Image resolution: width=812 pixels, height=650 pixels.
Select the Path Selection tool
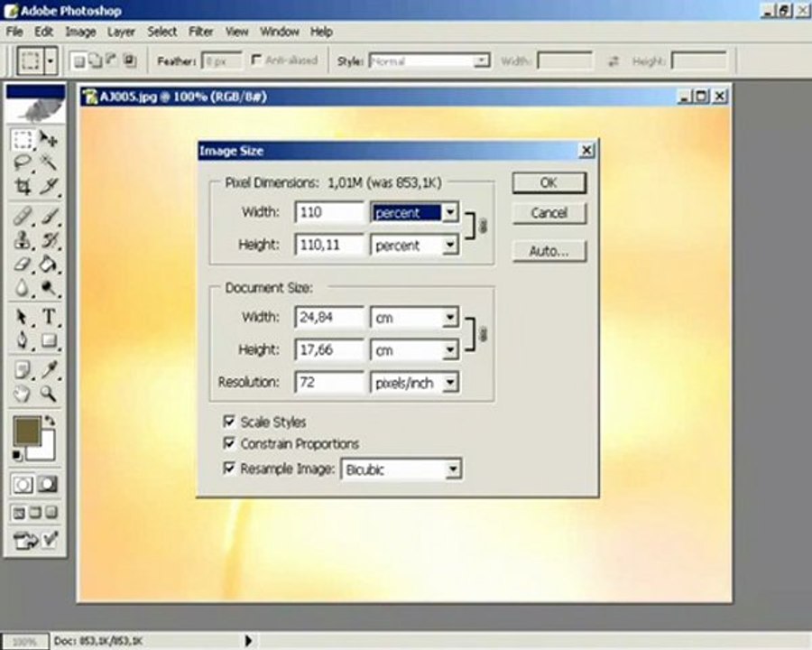pyautogui.click(x=23, y=317)
